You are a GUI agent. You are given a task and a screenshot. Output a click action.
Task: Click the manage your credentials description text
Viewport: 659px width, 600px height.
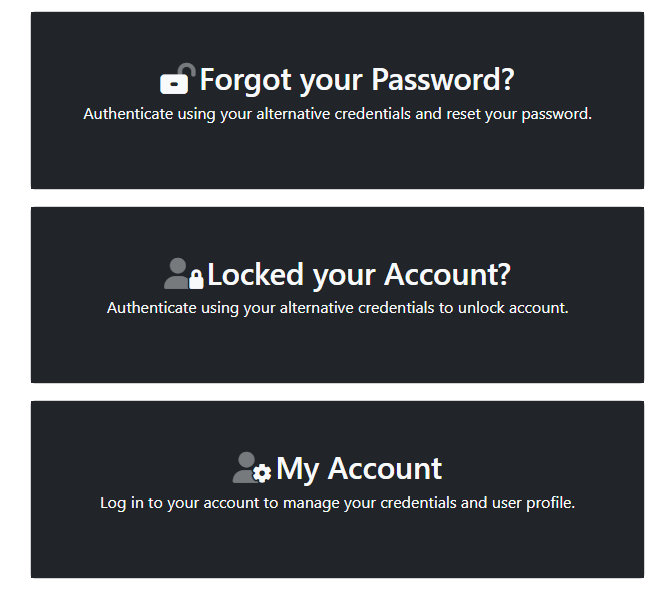click(337, 502)
